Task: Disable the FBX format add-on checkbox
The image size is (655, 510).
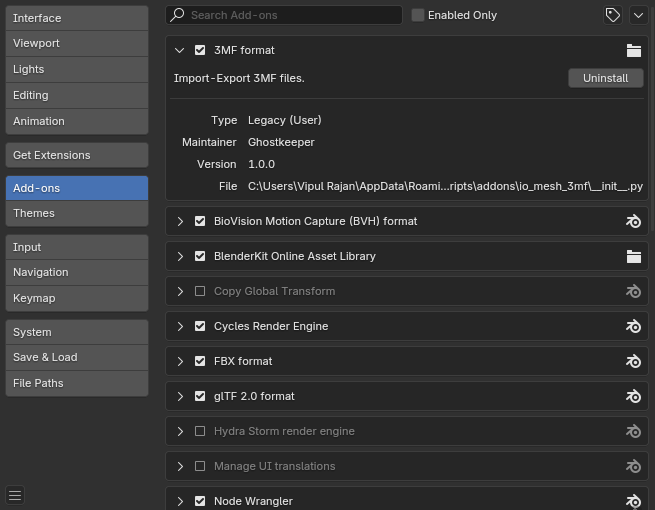Action: coord(200,361)
